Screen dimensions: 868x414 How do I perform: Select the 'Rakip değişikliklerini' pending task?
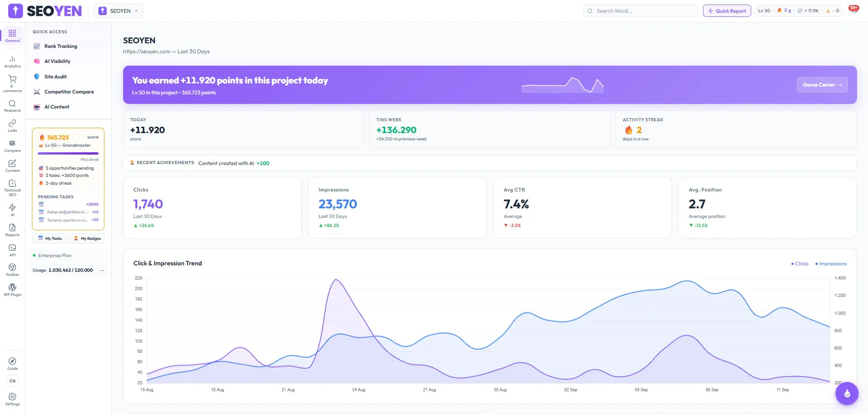pos(68,212)
